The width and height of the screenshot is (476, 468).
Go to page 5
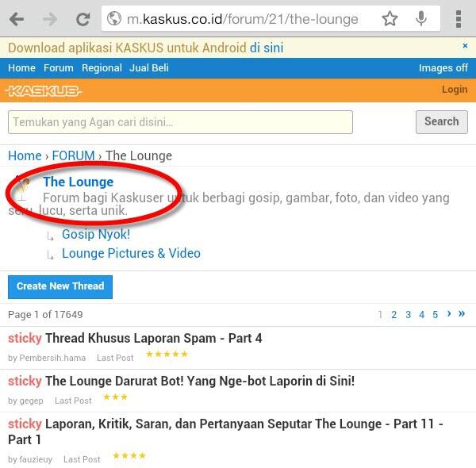click(x=435, y=315)
